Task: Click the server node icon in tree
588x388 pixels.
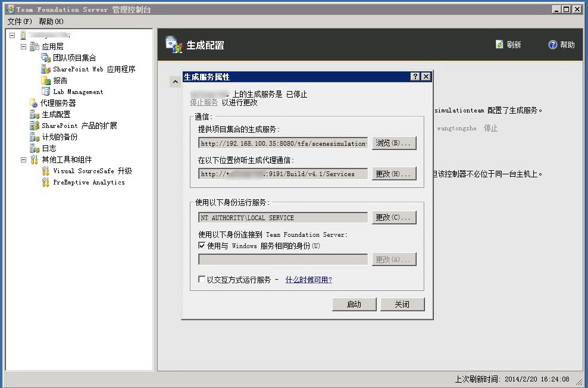Action: (23, 35)
